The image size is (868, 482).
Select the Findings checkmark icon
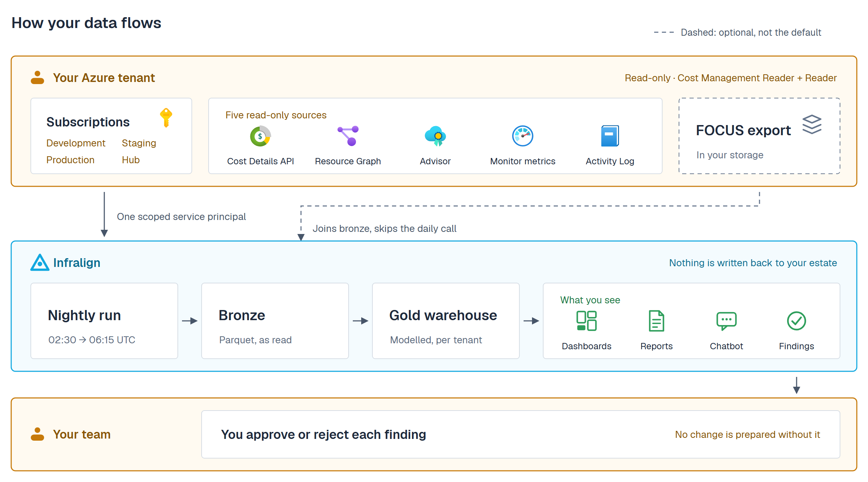[797, 321]
